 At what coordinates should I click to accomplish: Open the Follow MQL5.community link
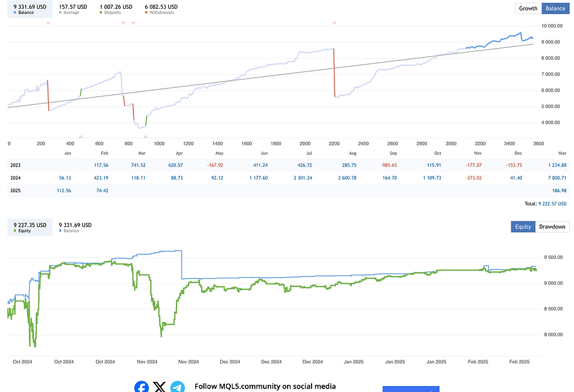click(x=264, y=386)
